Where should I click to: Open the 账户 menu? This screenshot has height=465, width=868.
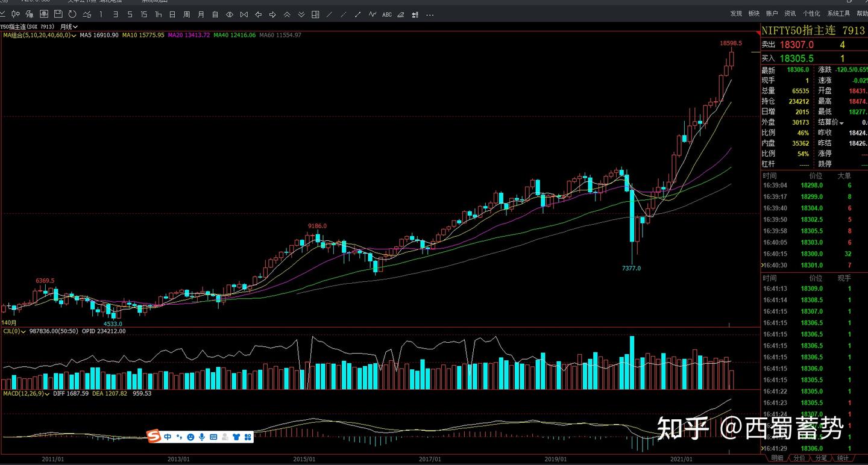pyautogui.click(x=772, y=14)
